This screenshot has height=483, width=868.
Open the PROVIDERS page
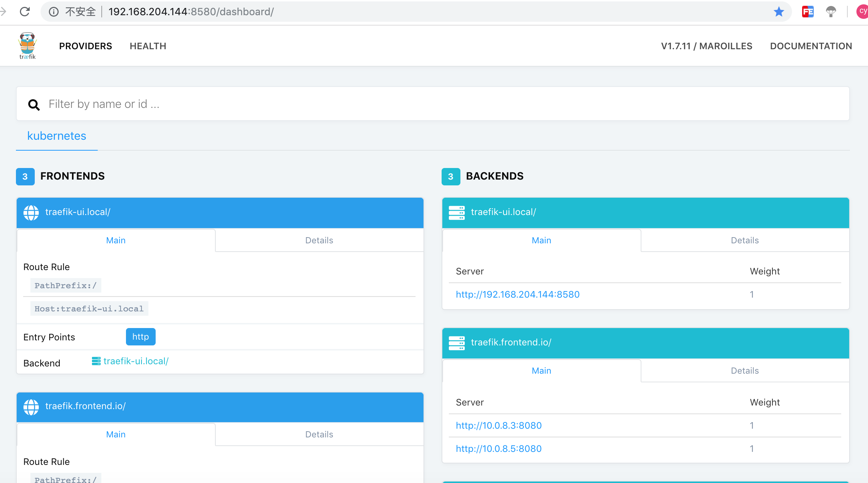[86, 46]
